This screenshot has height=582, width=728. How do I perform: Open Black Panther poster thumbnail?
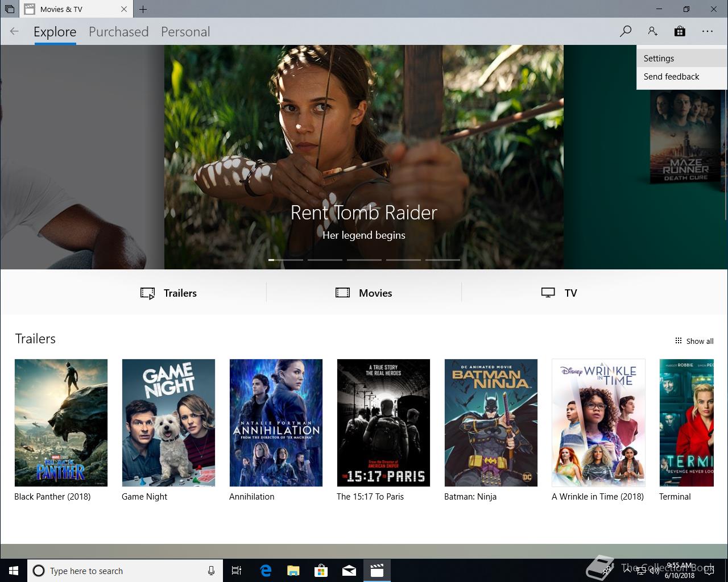(61, 423)
